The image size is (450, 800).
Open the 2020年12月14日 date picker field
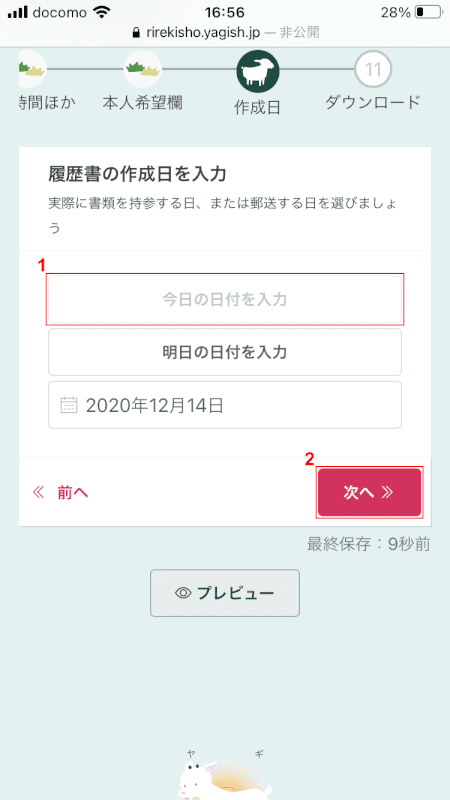[225, 405]
